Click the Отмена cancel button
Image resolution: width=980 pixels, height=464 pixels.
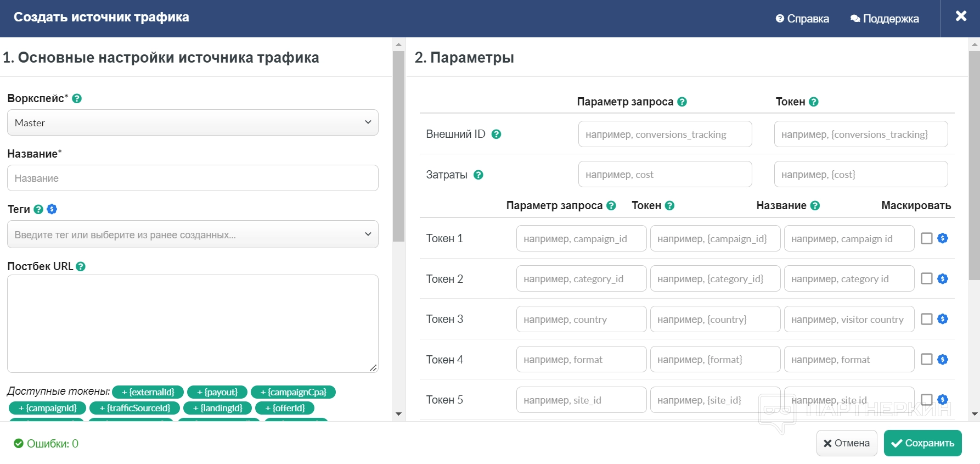[x=847, y=443]
